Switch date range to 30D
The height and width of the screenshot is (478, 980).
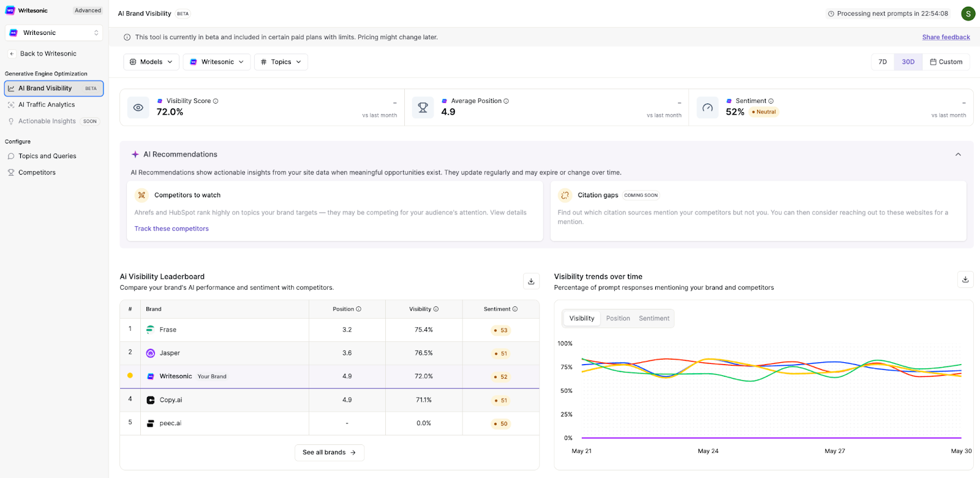908,62
